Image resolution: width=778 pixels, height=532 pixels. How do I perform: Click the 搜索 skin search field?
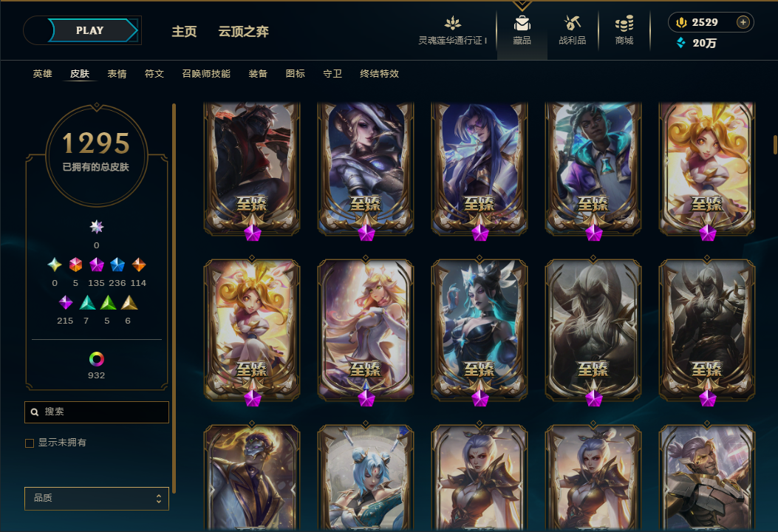click(x=97, y=412)
